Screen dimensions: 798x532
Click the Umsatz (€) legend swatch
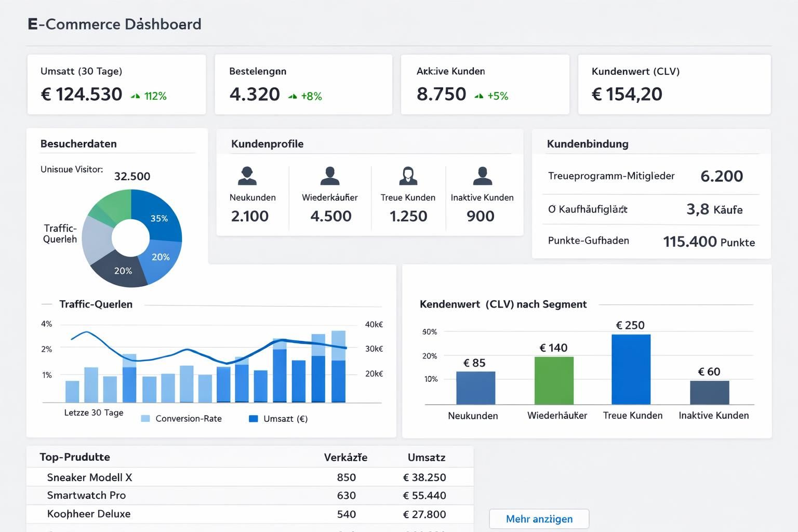click(254, 419)
